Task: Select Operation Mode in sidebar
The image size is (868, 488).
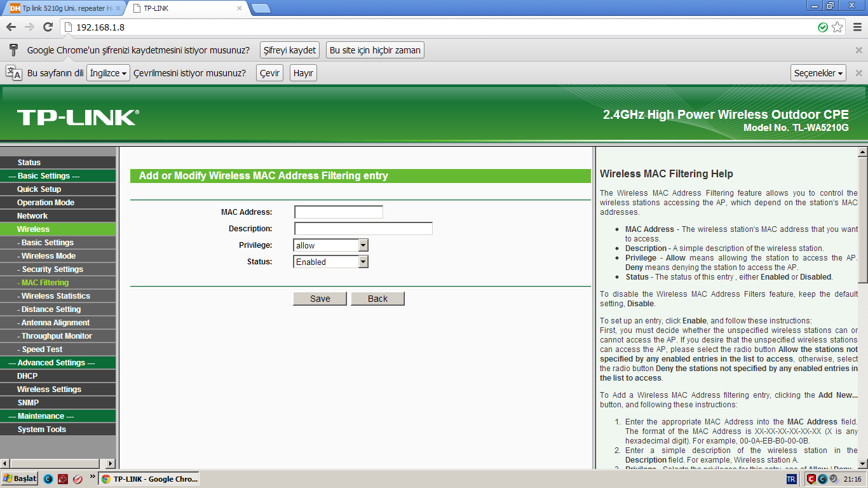Action: (58, 203)
